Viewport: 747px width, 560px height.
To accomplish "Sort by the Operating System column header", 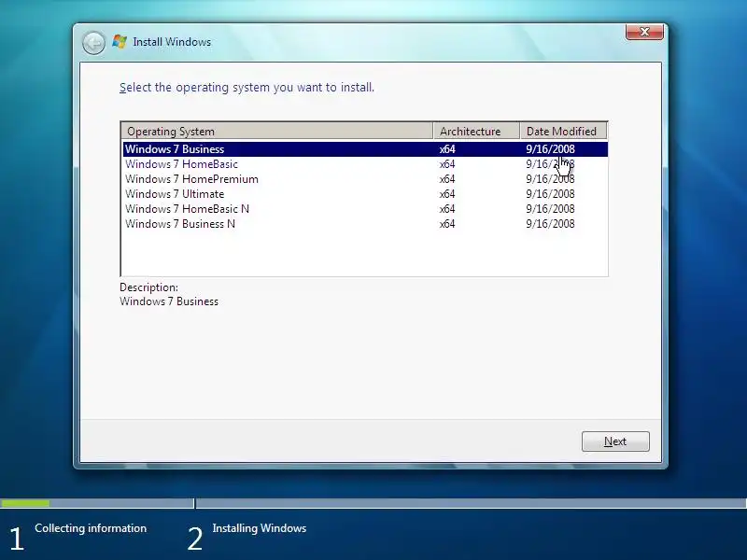I will [x=277, y=131].
